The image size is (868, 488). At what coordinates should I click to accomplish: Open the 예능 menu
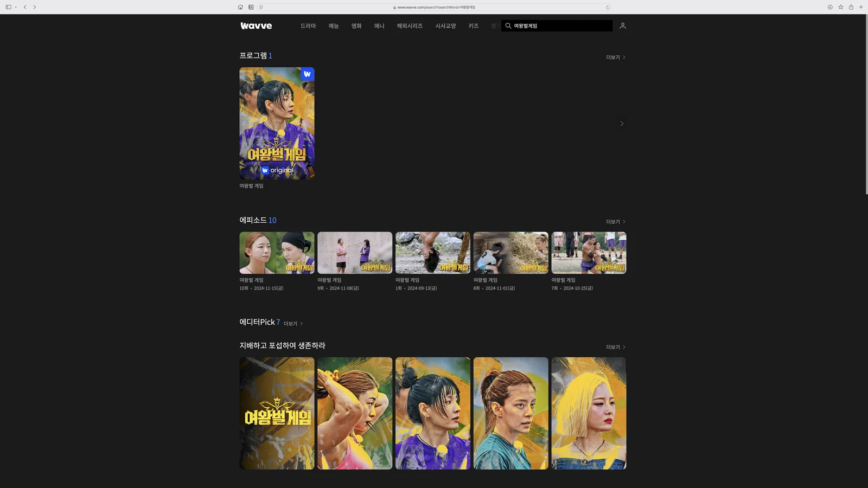(x=334, y=26)
